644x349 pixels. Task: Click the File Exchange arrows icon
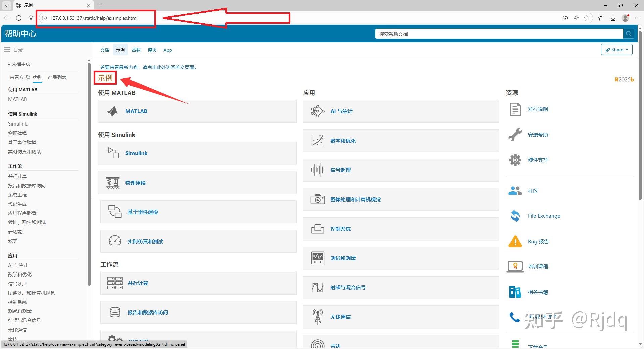(x=515, y=216)
